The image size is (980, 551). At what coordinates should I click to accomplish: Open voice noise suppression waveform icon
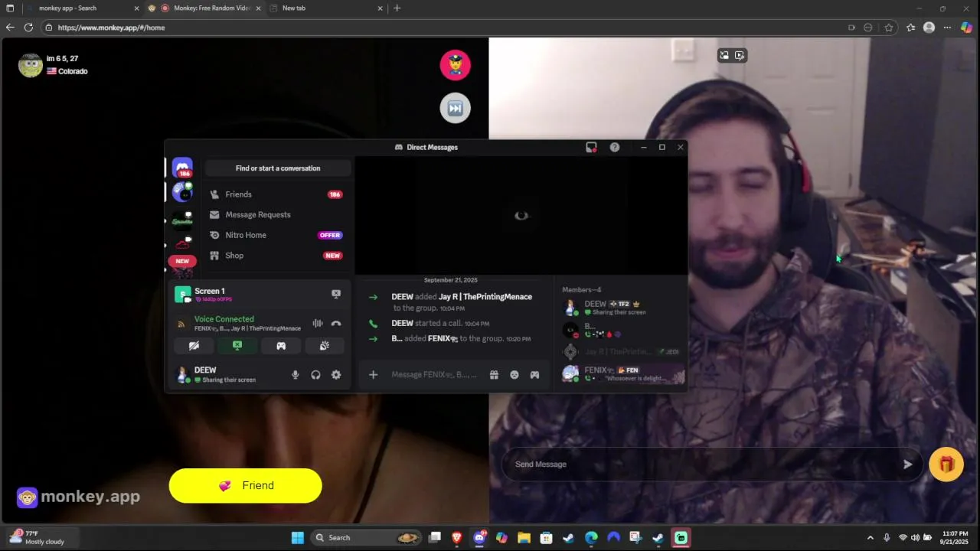317,323
